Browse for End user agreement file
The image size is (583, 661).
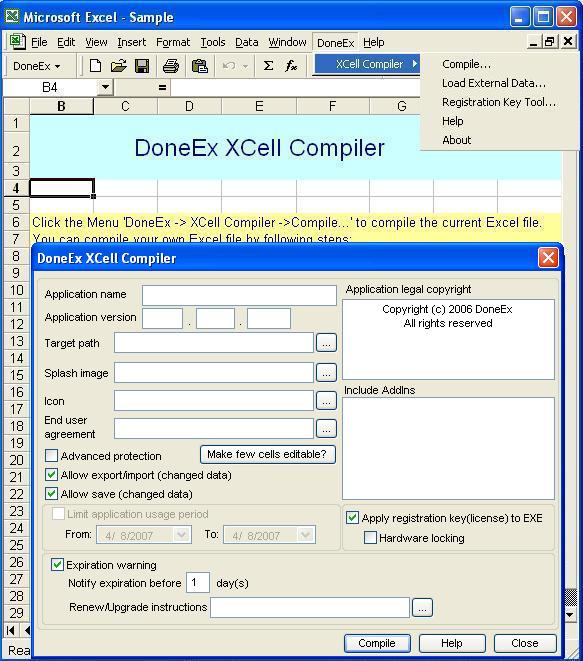[x=326, y=429]
